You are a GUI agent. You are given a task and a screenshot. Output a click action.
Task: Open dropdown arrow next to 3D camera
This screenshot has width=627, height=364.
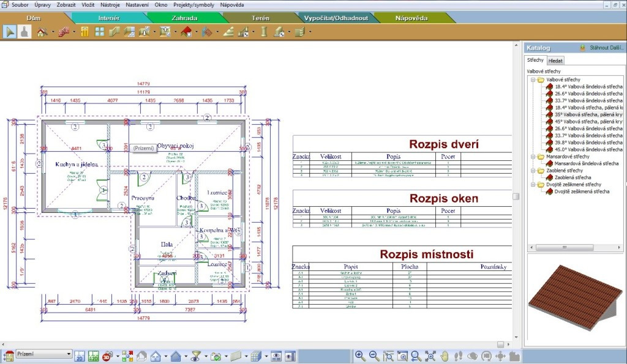(118, 357)
